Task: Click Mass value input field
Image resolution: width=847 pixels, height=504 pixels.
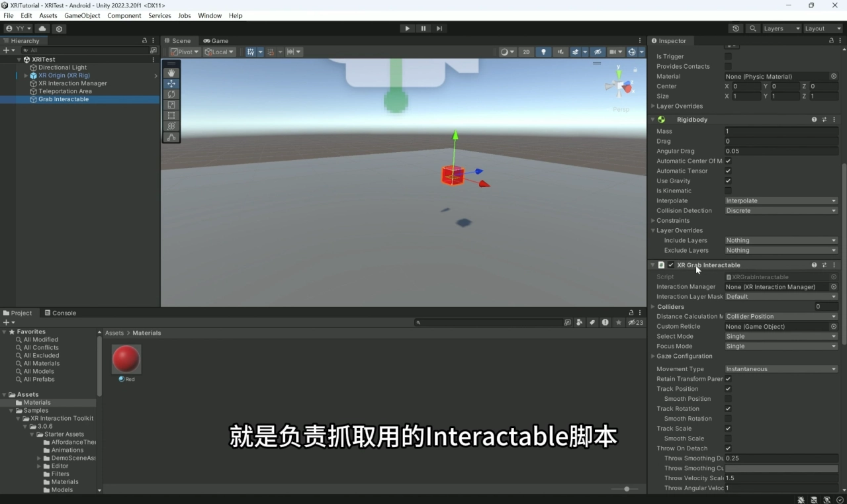Action: click(781, 131)
